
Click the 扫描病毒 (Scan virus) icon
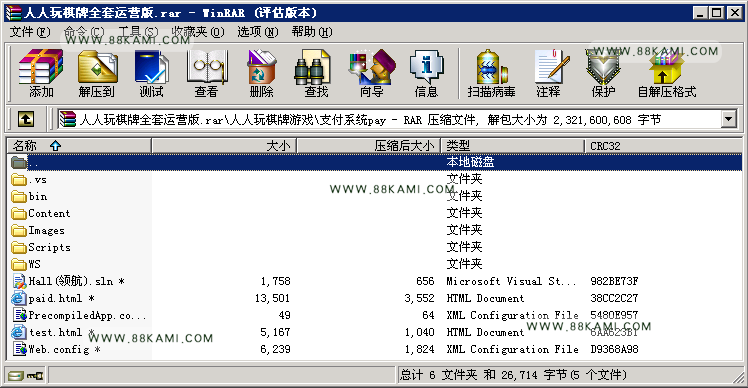[x=491, y=73]
